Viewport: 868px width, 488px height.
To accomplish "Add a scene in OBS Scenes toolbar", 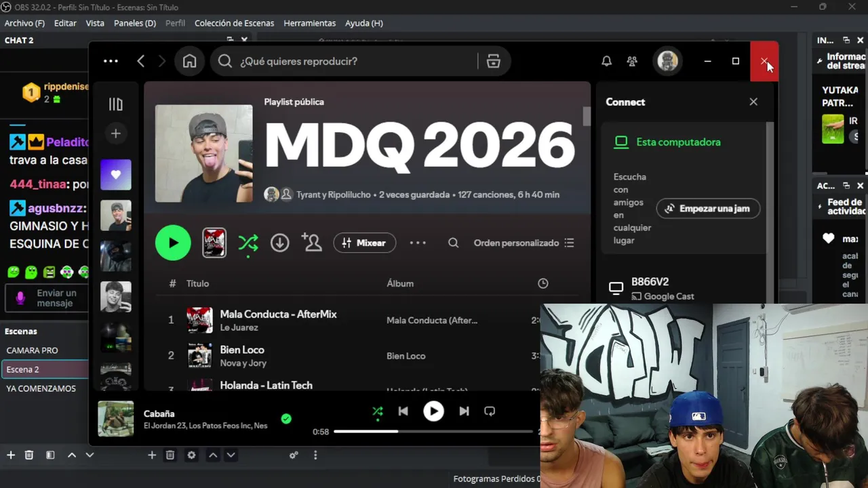I will coord(11,455).
